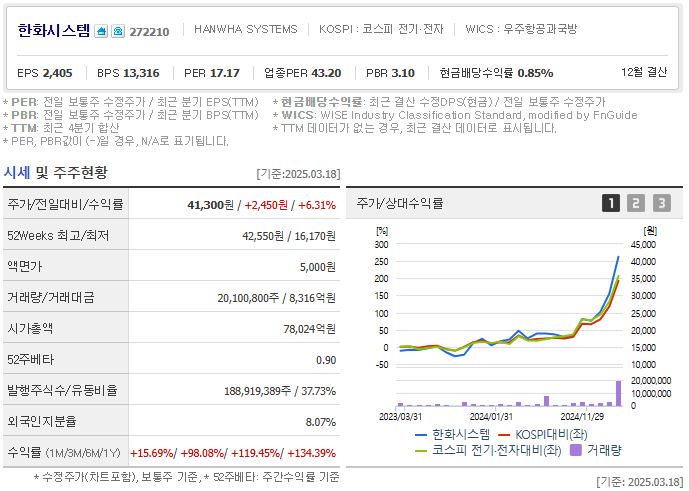Select the 시가총액 value 78,024억원
Screen dimensions: 689x491
(x=309, y=329)
